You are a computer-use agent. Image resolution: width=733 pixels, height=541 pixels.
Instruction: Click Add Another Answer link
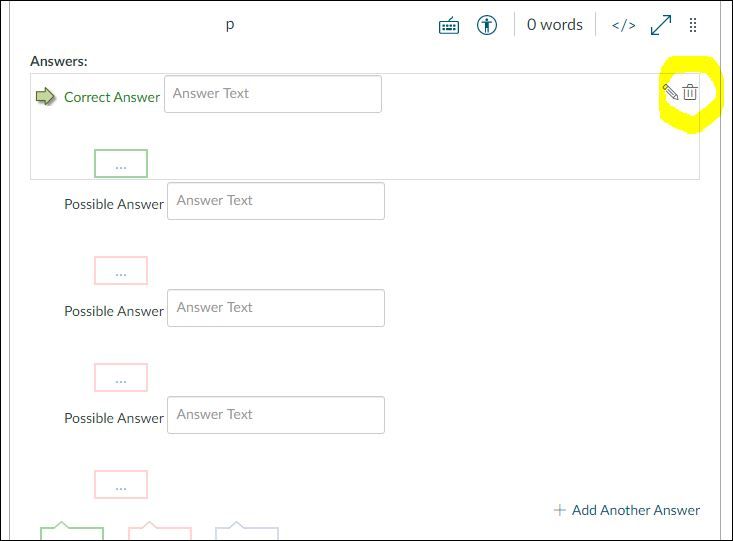point(627,510)
